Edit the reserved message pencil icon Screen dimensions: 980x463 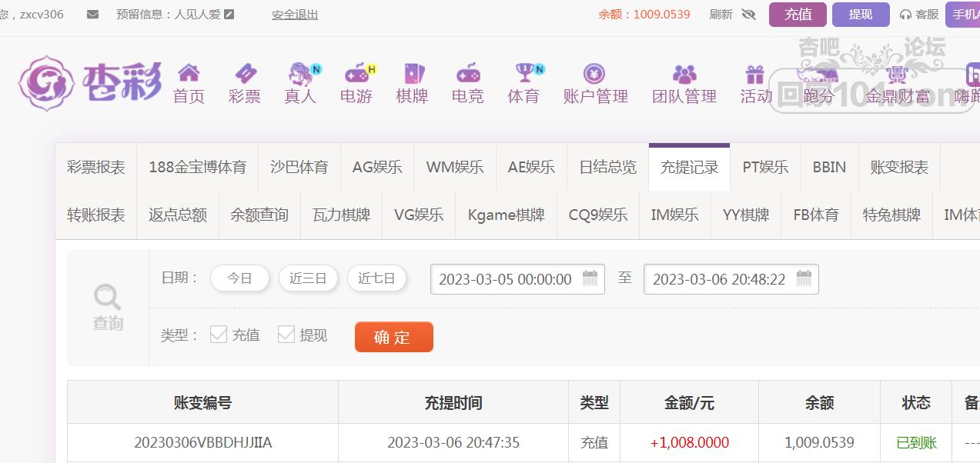[x=229, y=15]
